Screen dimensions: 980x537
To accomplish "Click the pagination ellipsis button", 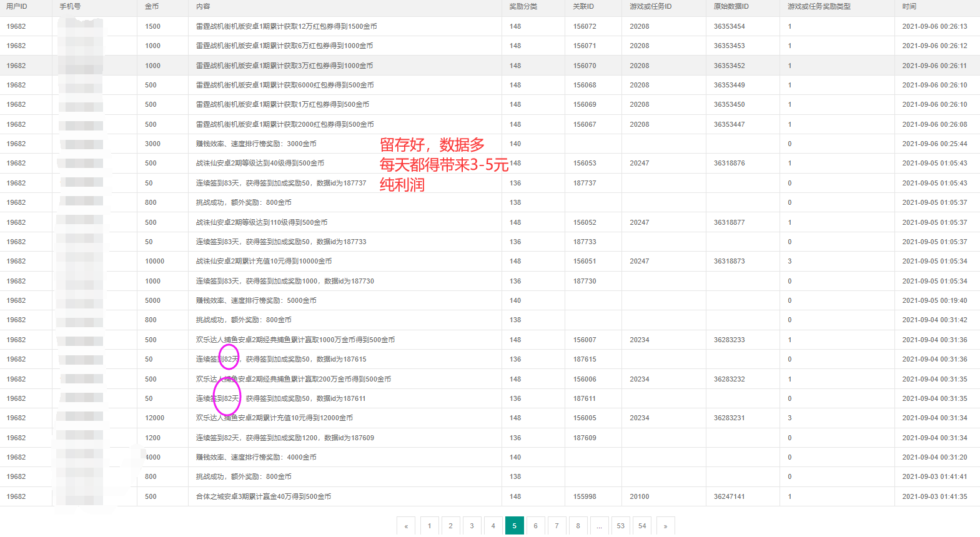I will tap(599, 526).
